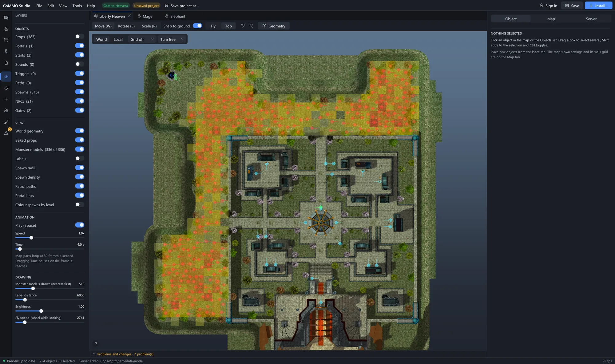Open the tag icon in left sidebar

6,88
